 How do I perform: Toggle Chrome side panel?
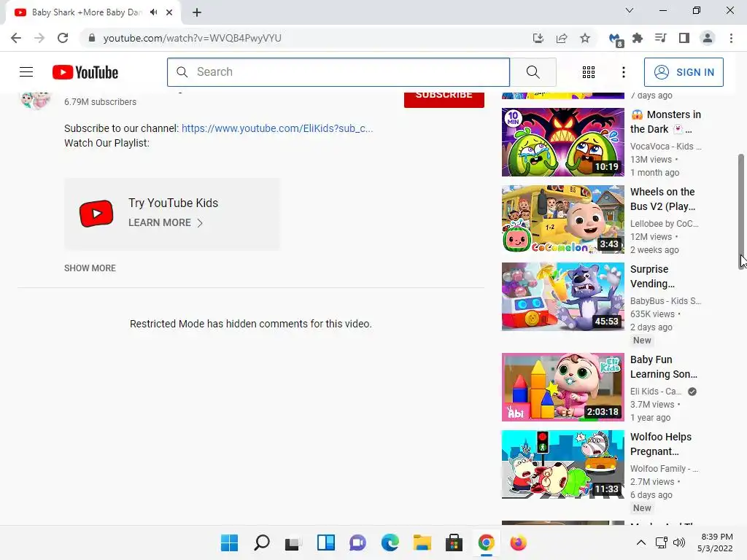[684, 38]
